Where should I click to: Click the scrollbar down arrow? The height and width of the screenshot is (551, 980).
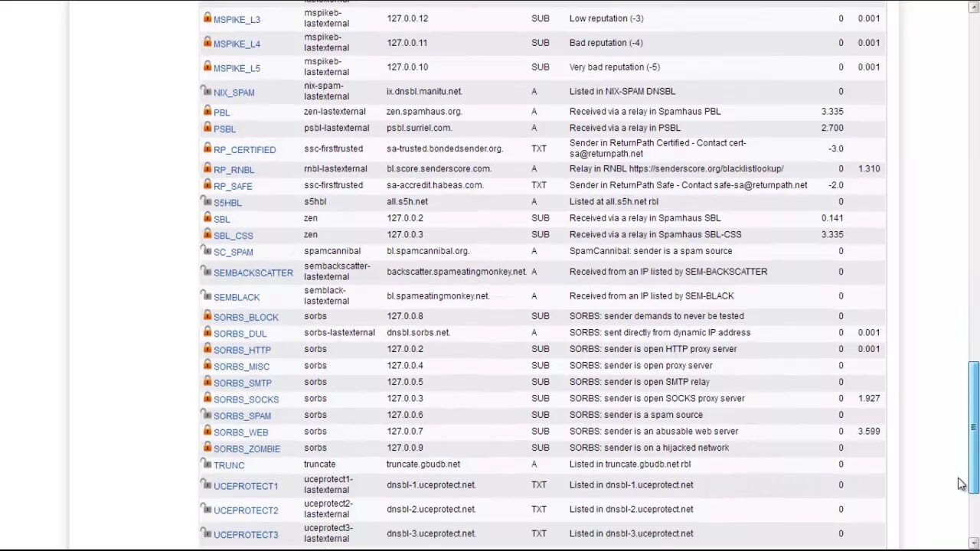(974, 543)
